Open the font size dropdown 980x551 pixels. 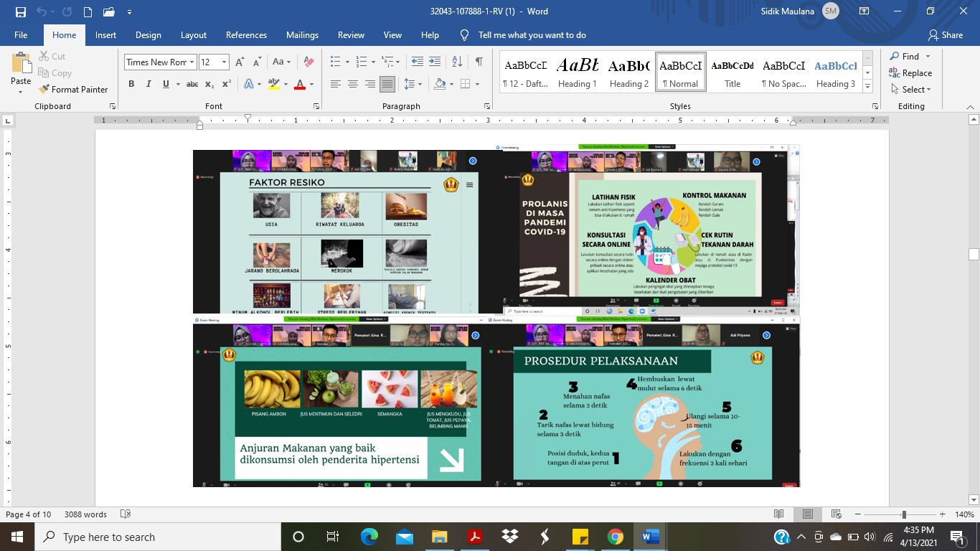[224, 62]
